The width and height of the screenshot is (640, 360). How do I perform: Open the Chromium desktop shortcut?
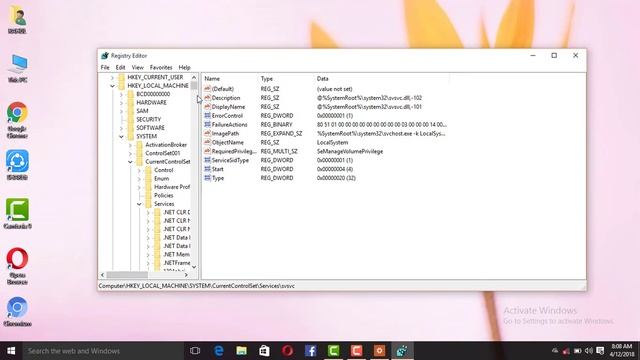pos(17,312)
